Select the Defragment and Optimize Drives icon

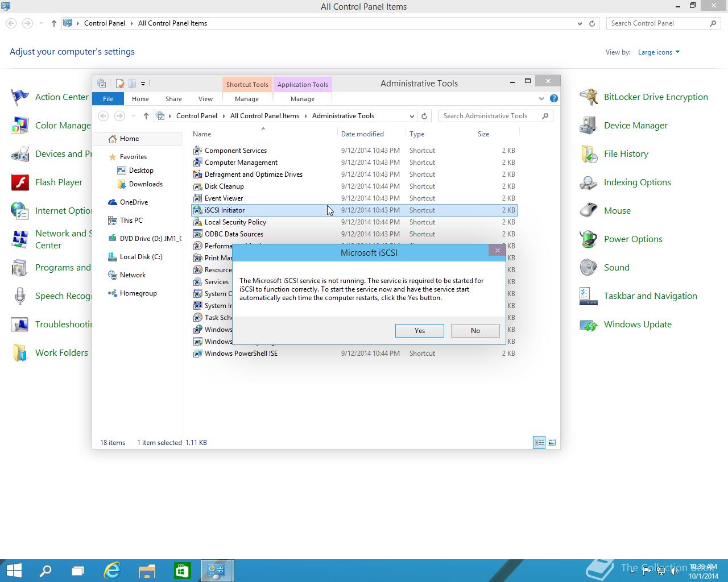point(197,174)
